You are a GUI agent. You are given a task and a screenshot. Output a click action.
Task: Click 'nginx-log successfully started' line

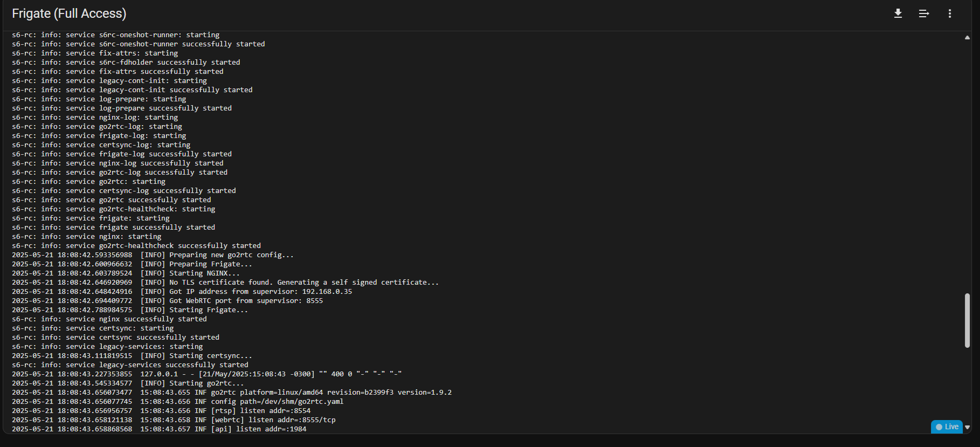coord(118,163)
